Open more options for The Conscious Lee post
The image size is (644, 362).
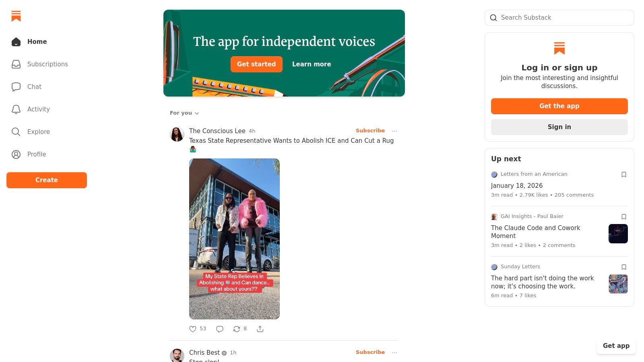click(394, 131)
